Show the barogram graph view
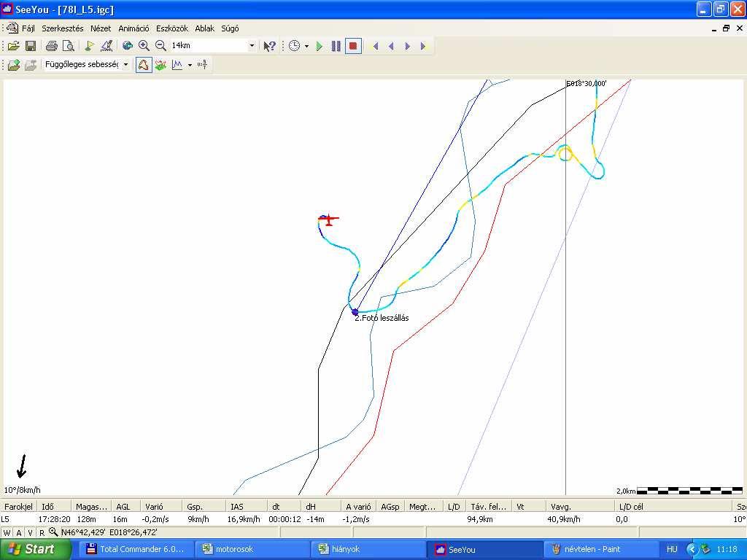The image size is (747, 560). (177, 65)
